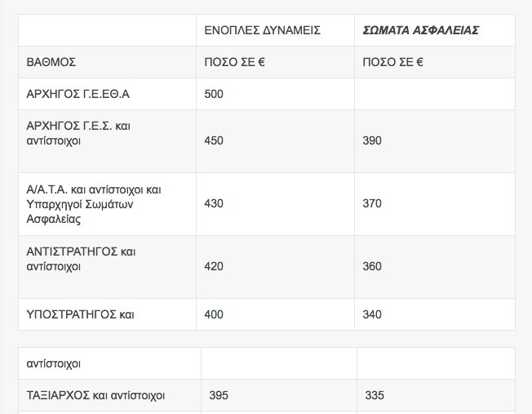Click the ΑΝΤΙΣΤΡΑΤΗΓΟΣ και αντίστοιχοι cell
Image resolution: width=532 pixels, height=414 pixels.
pos(81,260)
